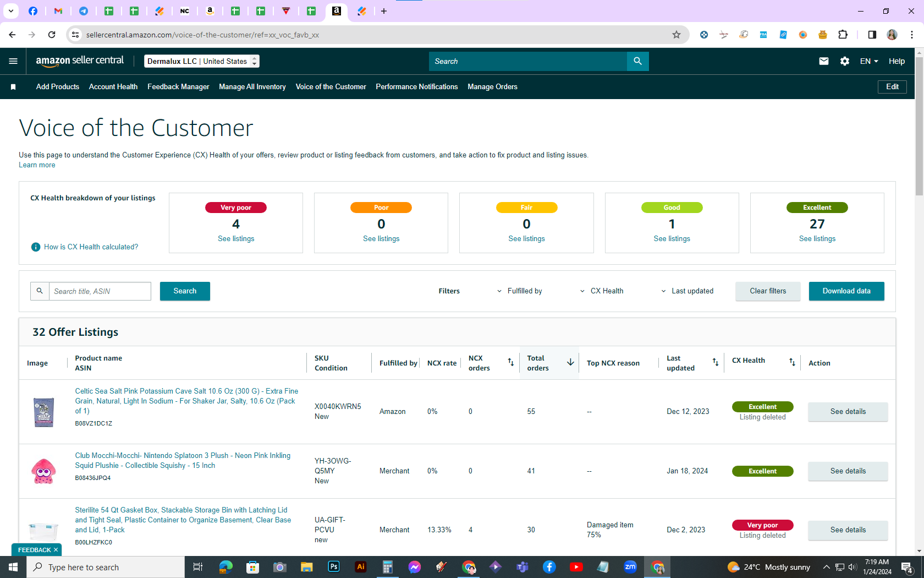Expand the CX Health filter
924x578 pixels.
[602, 291]
